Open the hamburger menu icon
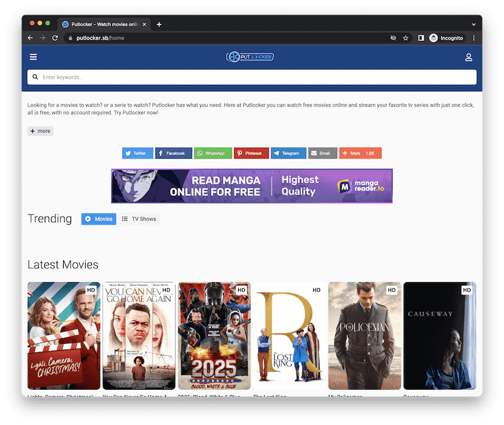This screenshot has width=504, height=425. tap(33, 57)
